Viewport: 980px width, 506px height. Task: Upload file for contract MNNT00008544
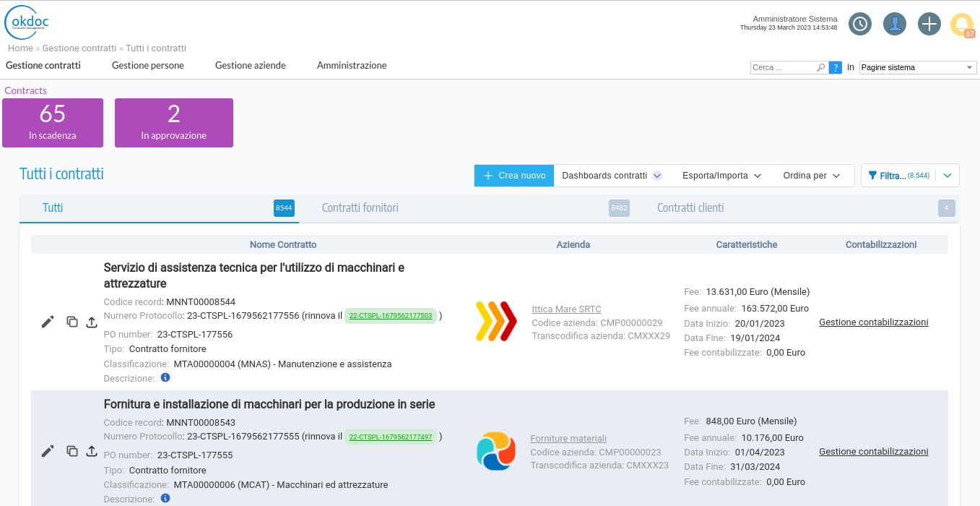[x=92, y=322]
